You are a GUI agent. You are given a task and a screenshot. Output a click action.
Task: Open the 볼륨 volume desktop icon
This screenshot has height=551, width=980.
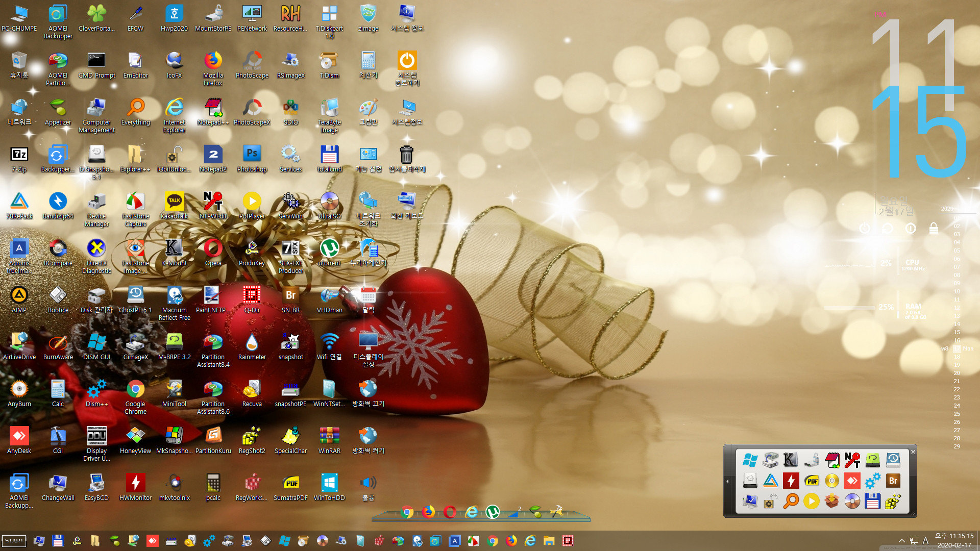click(368, 487)
